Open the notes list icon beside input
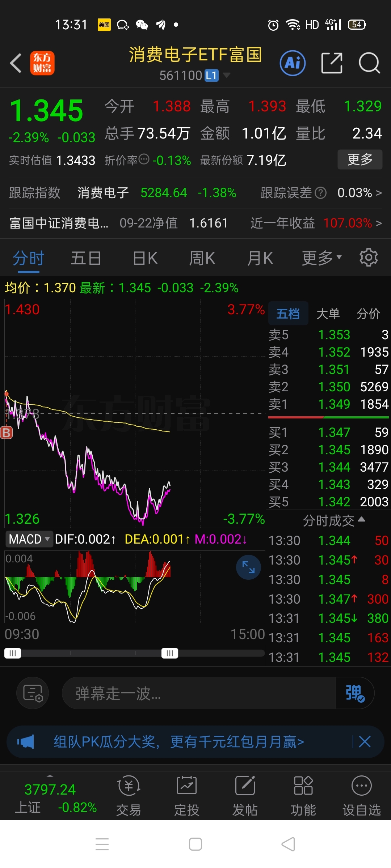Image resolution: width=391 pixels, height=868 pixels. pyautogui.click(x=33, y=693)
